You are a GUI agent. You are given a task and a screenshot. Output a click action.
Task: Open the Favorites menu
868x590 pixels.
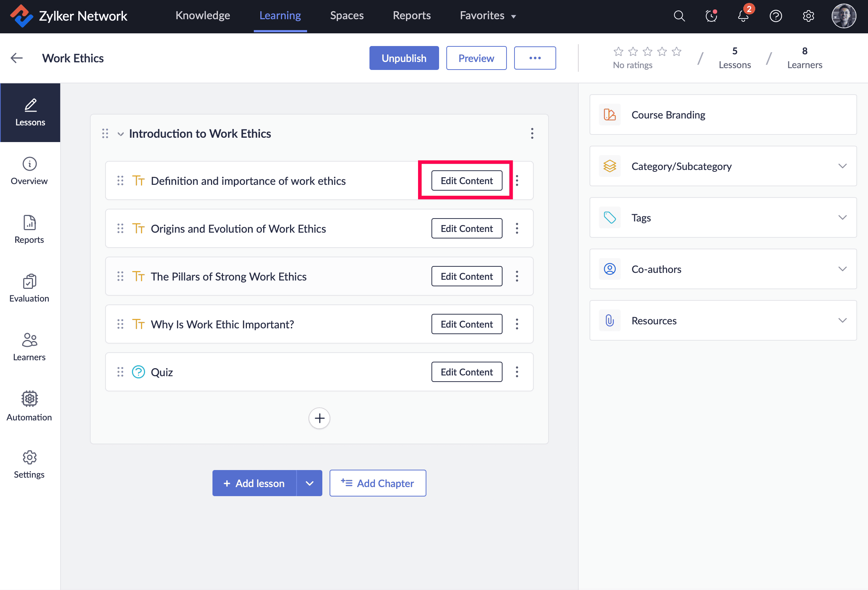tap(487, 16)
